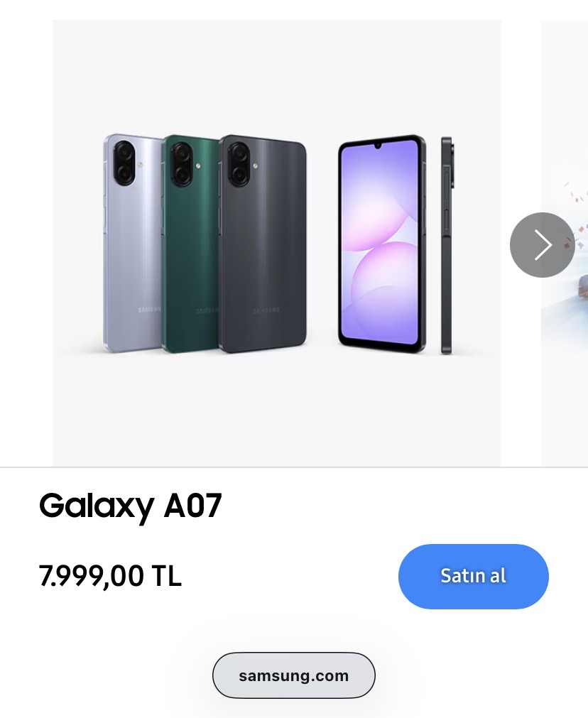Click the camera module on the silver phone
The height and width of the screenshot is (718, 588).
[x=124, y=163]
